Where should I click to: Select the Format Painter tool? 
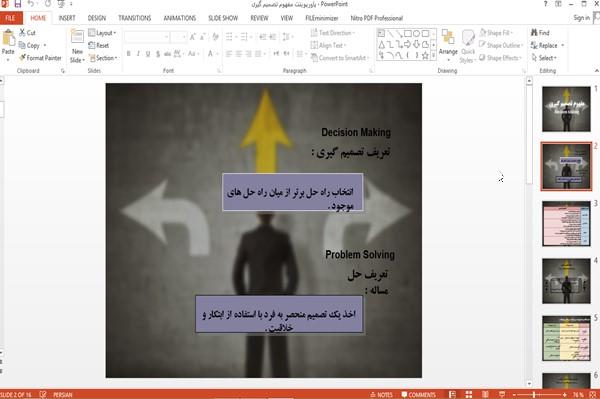(40, 58)
